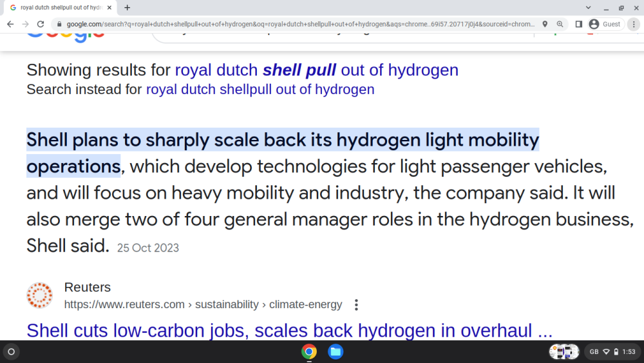Viewport: 644px width, 363px height.
Task: Open the zoom magnifier icon in address bar
Action: (x=560, y=25)
